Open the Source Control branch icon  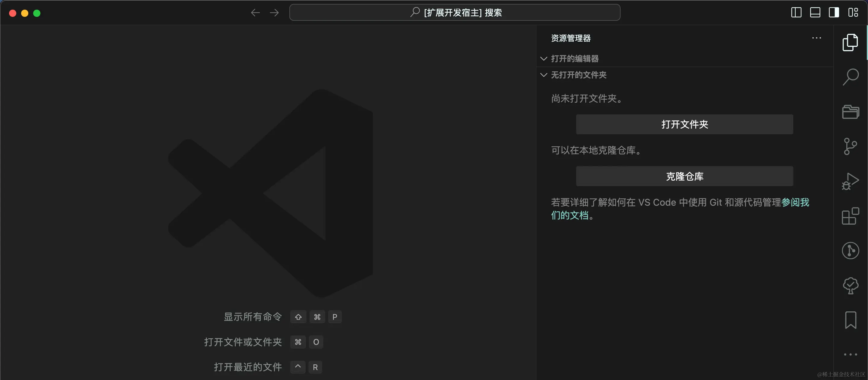click(850, 146)
